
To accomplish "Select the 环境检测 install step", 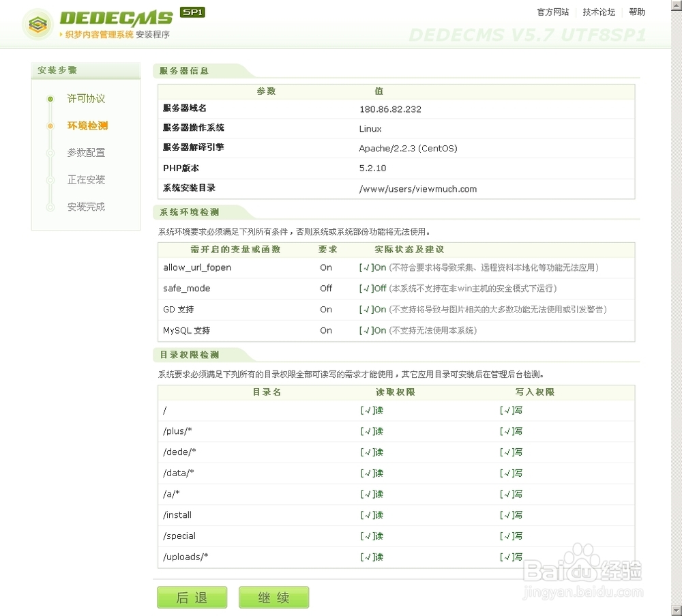I will click(x=87, y=126).
